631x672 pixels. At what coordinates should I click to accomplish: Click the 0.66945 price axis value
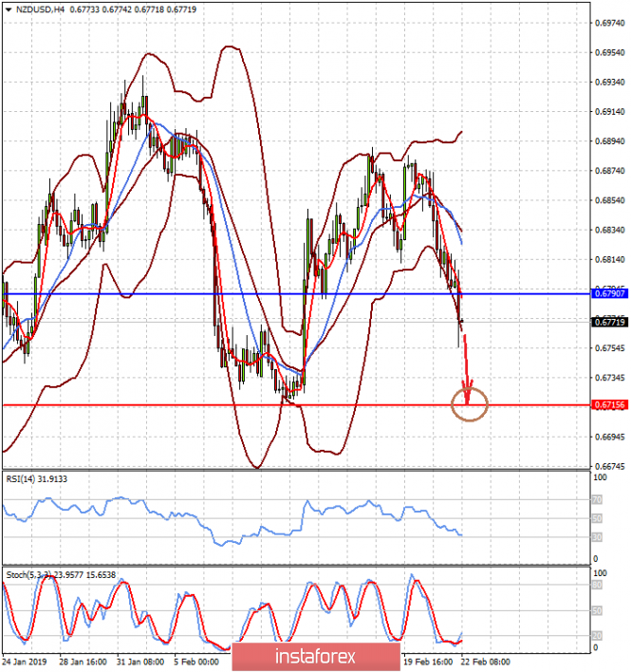[x=610, y=437]
